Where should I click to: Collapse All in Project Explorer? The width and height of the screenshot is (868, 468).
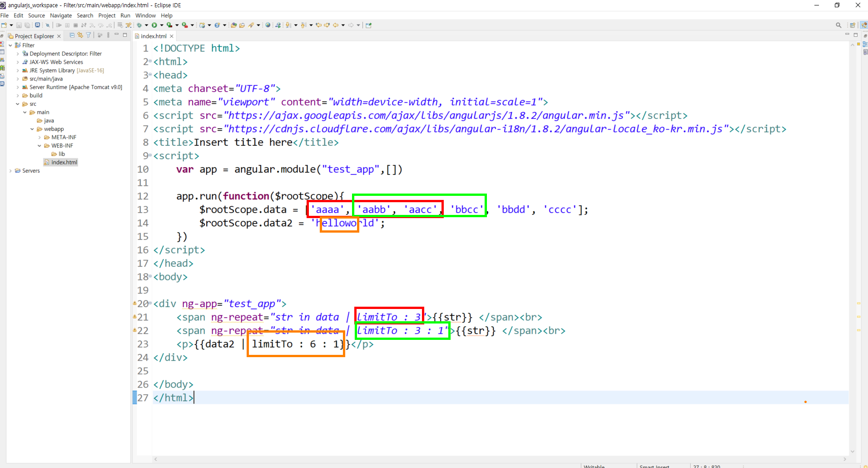pos(72,35)
